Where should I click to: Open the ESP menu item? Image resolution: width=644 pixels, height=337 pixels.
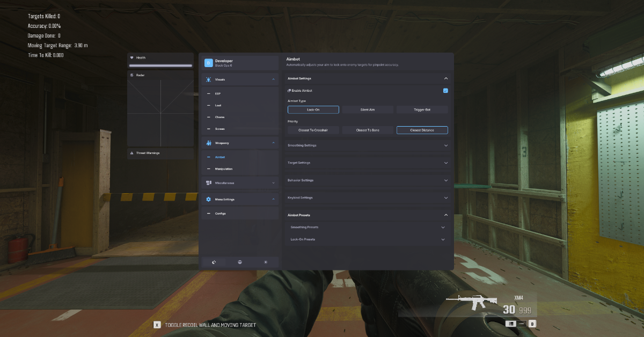[218, 93]
